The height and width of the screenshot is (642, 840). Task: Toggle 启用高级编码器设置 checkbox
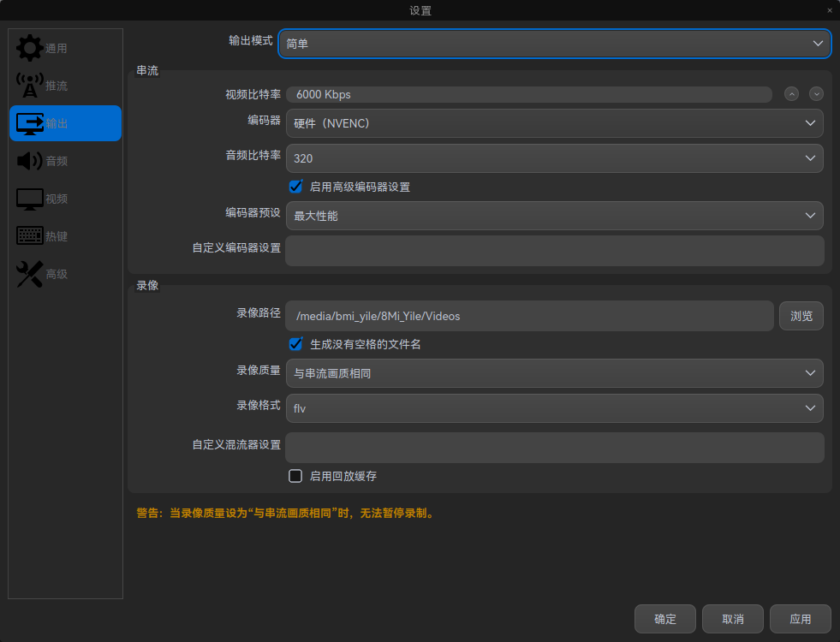pyautogui.click(x=295, y=187)
